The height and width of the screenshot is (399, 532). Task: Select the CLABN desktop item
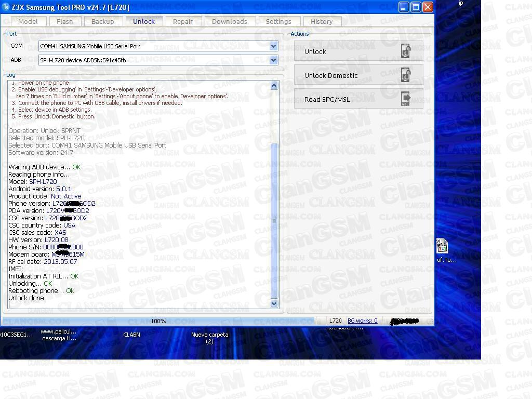[131, 335]
